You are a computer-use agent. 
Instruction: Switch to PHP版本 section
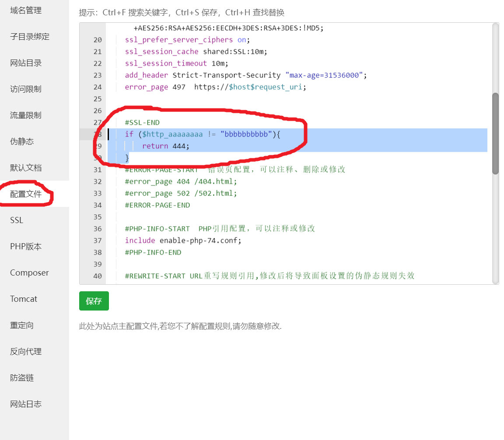click(x=26, y=247)
